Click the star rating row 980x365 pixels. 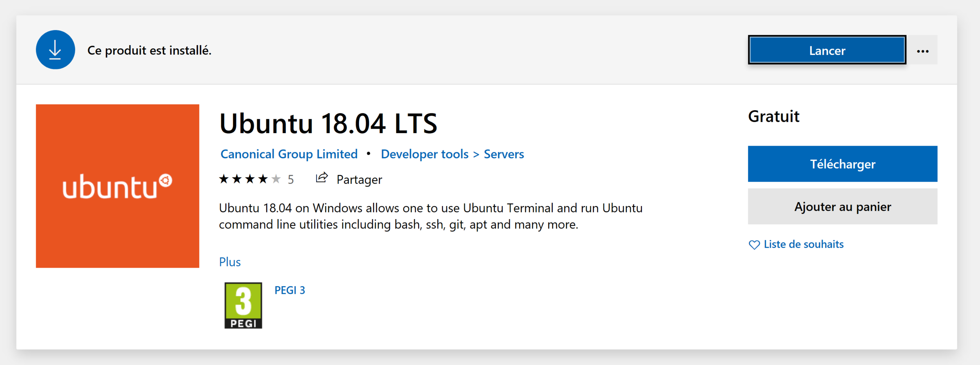coord(250,179)
